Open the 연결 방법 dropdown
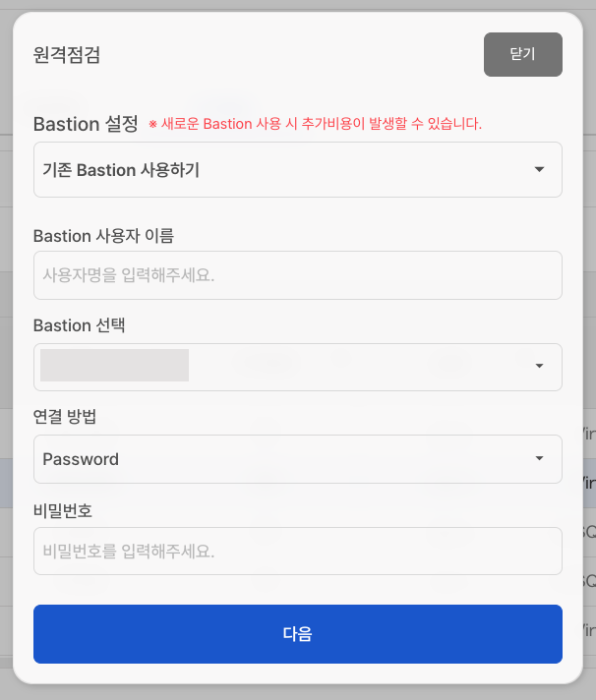The image size is (596, 700). (295, 459)
